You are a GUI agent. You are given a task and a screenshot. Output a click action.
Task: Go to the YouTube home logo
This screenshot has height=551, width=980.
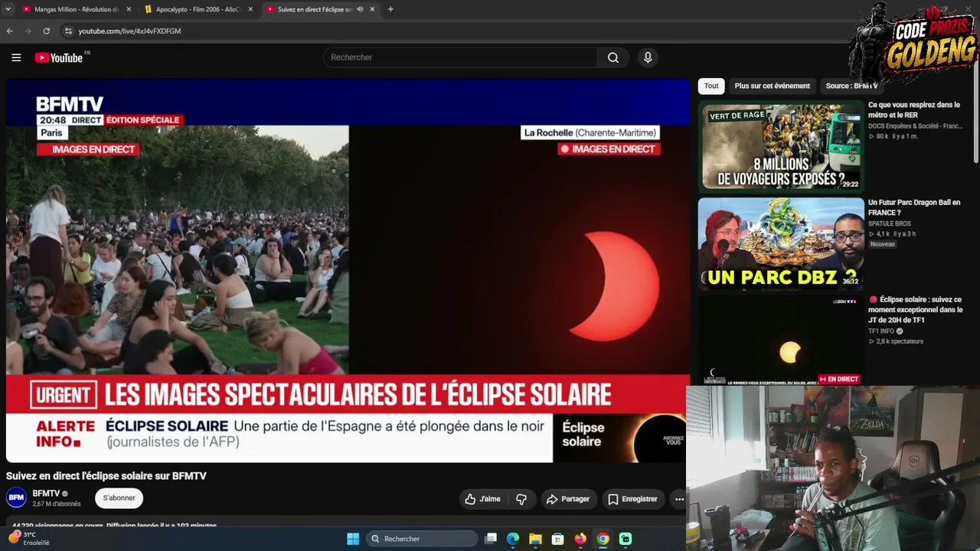59,57
